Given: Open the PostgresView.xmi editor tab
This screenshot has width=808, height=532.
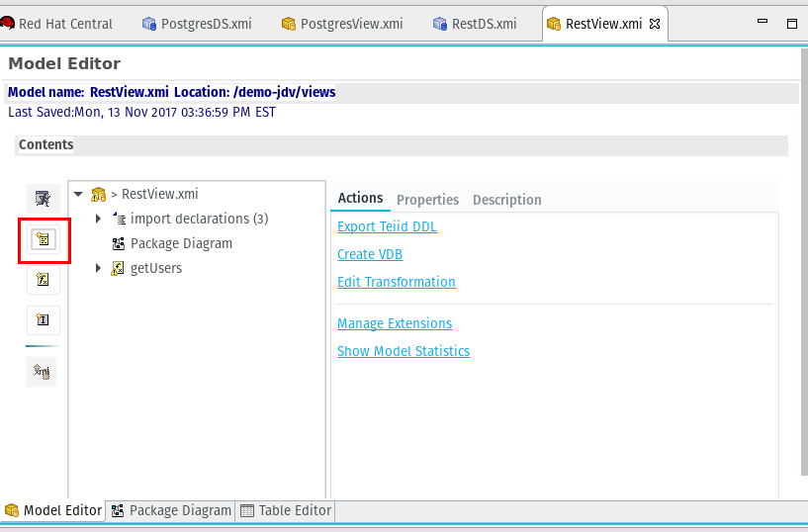Looking at the screenshot, I should (342, 24).
